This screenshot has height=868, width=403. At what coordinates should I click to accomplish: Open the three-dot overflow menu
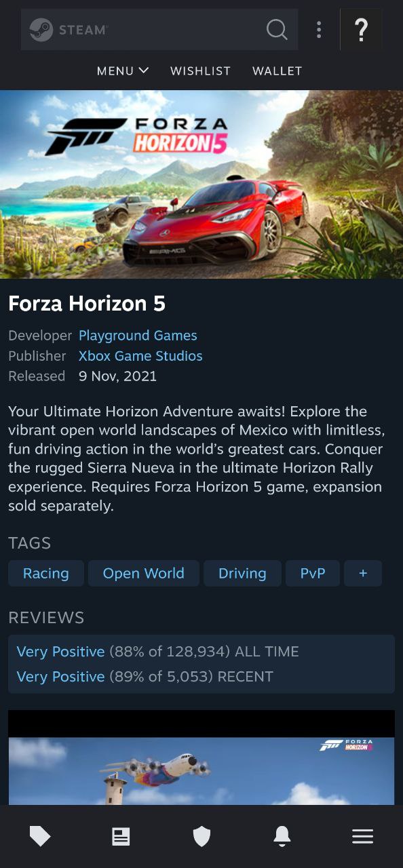point(319,30)
